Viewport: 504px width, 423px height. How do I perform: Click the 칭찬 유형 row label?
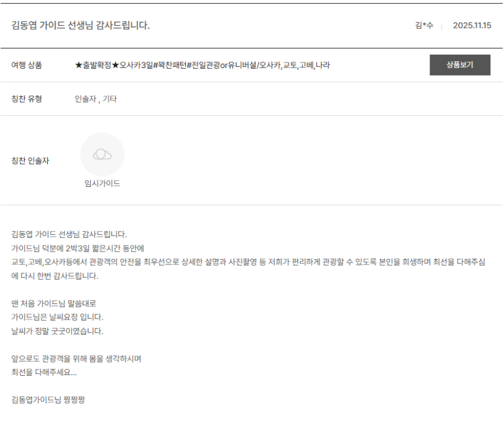(x=26, y=99)
